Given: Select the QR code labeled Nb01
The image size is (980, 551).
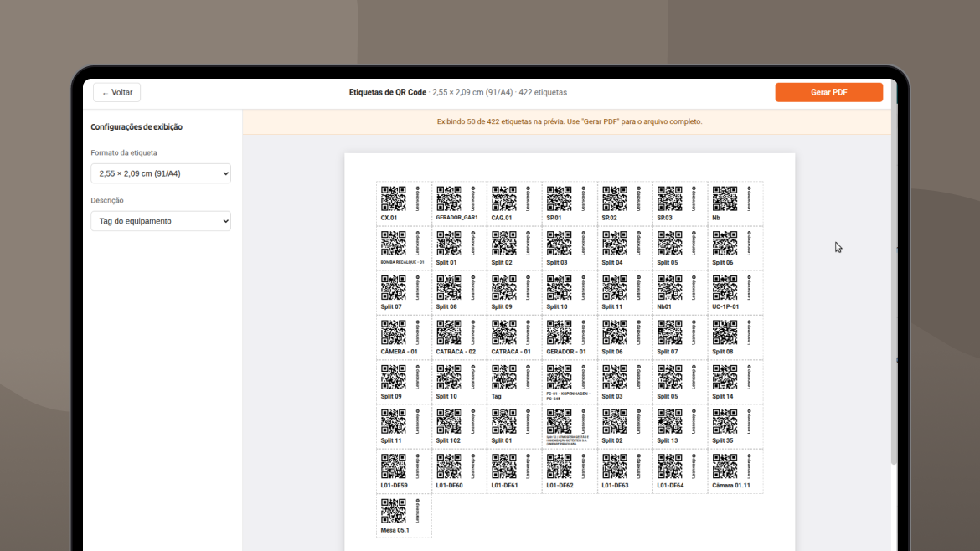Looking at the screenshot, I should pos(669,288).
